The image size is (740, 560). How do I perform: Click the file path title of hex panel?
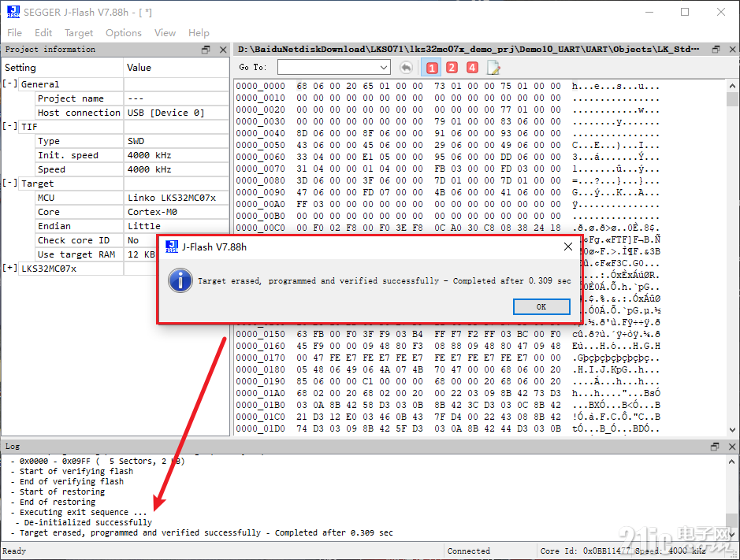[x=468, y=49]
